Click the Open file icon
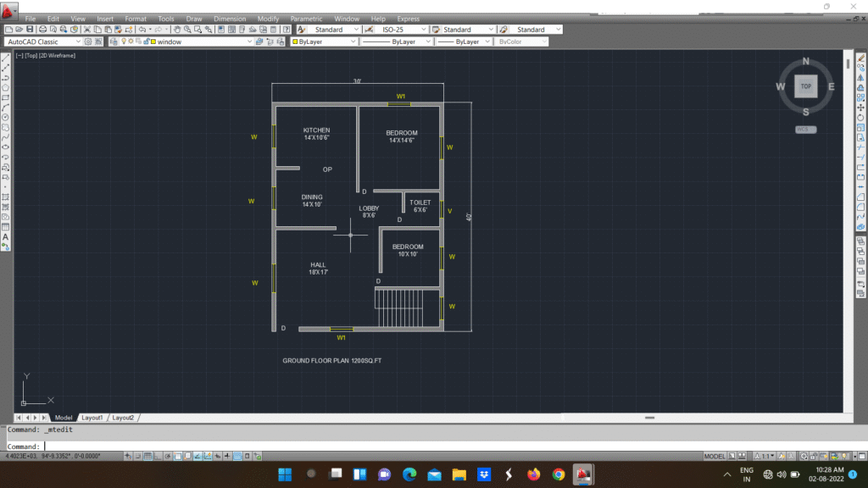The image size is (868, 488). click(19, 30)
